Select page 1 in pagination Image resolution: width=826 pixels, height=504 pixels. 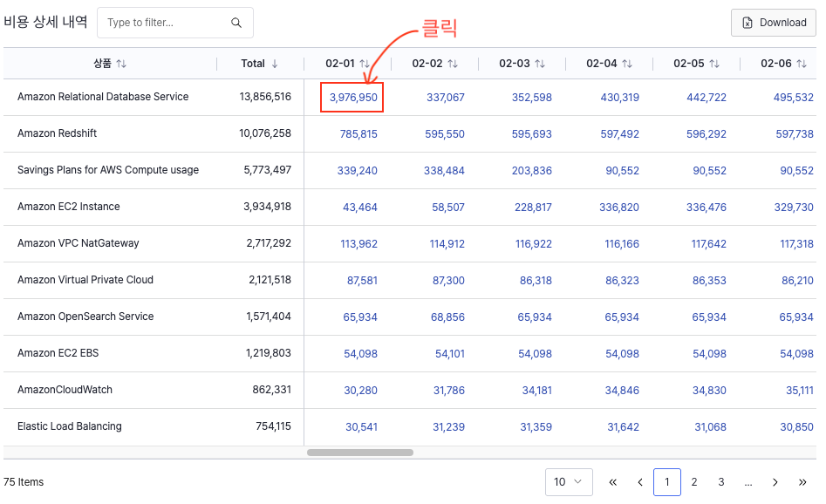pyautogui.click(x=667, y=482)
